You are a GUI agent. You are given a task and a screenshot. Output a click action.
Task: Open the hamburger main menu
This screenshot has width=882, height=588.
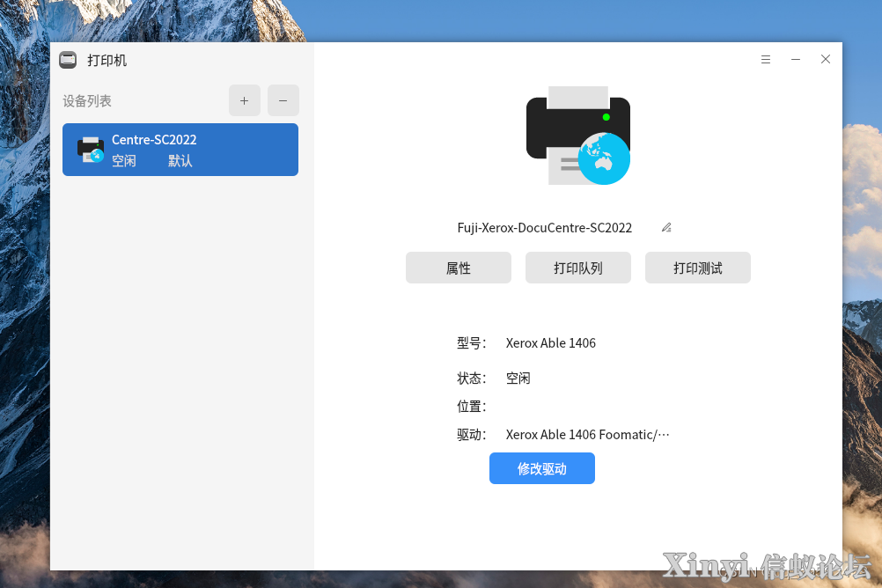coord(766,59)
